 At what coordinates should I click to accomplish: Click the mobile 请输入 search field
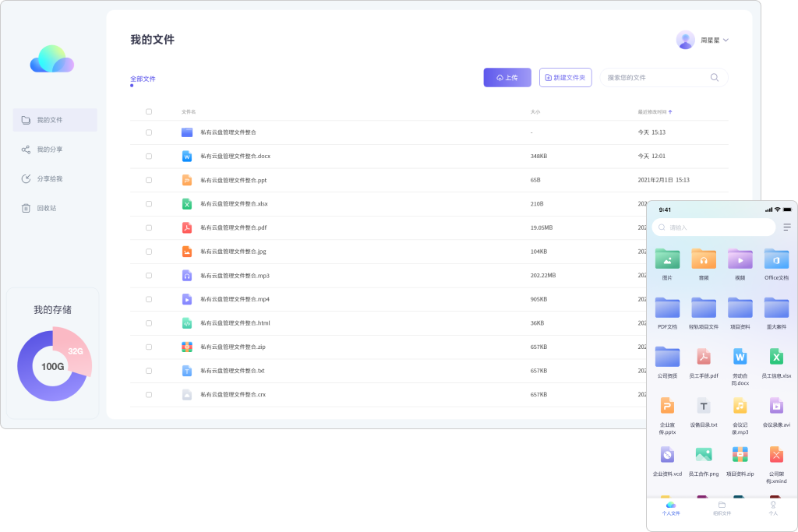tap(713, 227)
